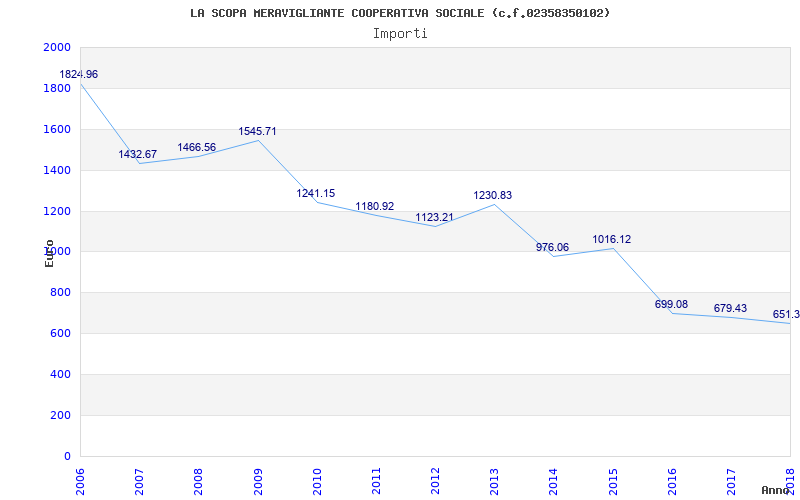Select data label 679.43
Screen dimensions: 800x500
tap(730, 308)
